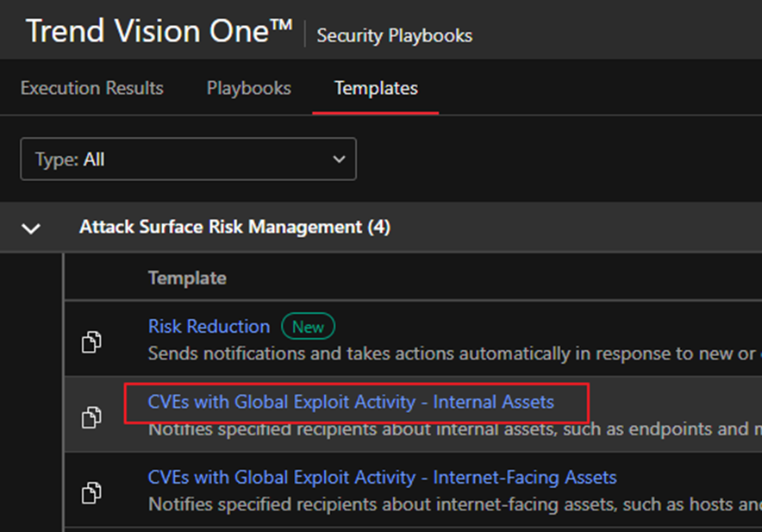Viewport: 762px width, 532px height.
Task: Copy the Internal Assets CVE template
Action: 91,417
